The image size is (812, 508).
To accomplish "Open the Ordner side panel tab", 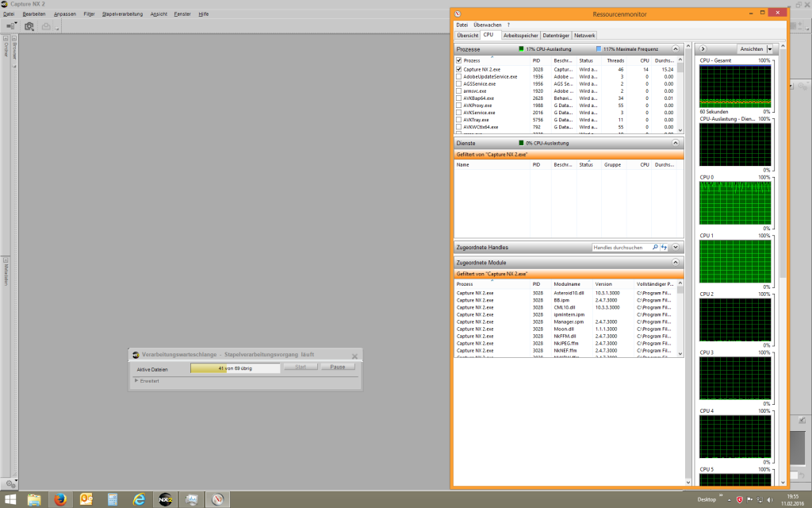I will coord(6,47).
